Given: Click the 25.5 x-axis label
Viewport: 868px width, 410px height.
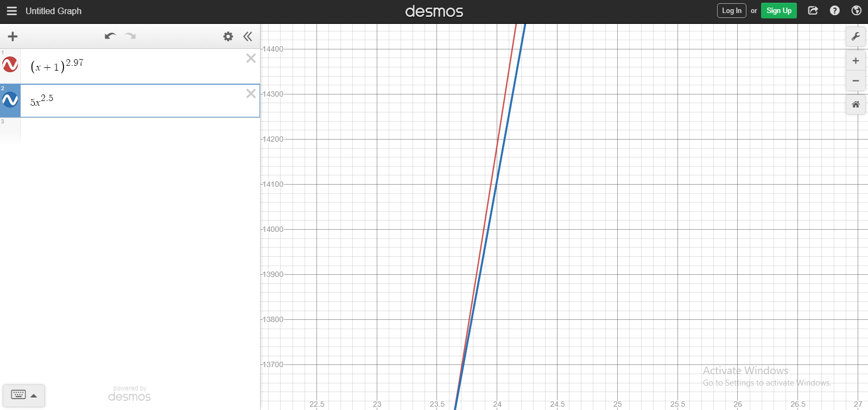Looking at the screenshot, I should point(677,404).
